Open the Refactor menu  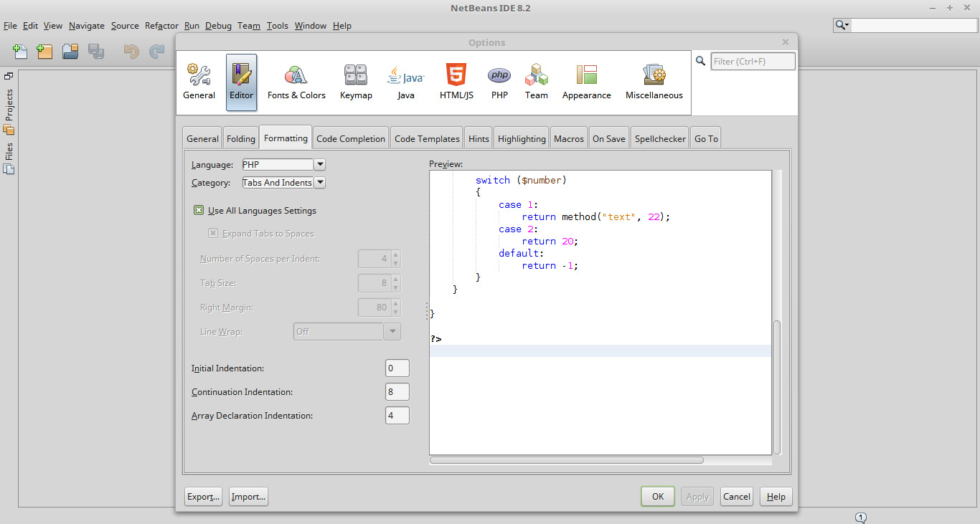coord(161,25)
